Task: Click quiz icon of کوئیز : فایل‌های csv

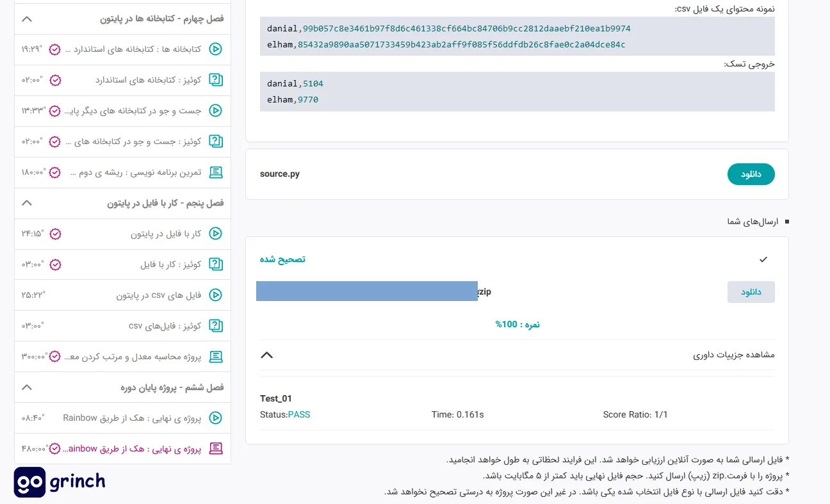Action: [216, 326]
